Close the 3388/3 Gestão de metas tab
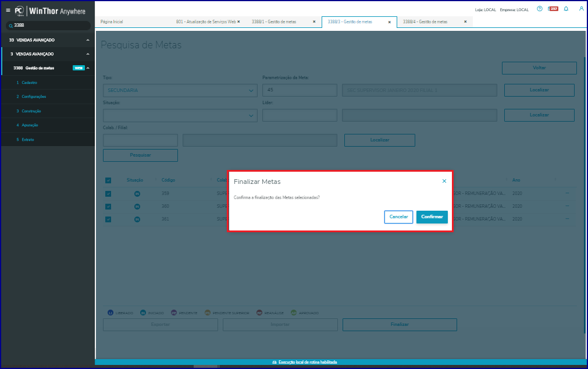The height and width of the screenshot is (369, 588). pyautogui.click(x=389, y=22)
